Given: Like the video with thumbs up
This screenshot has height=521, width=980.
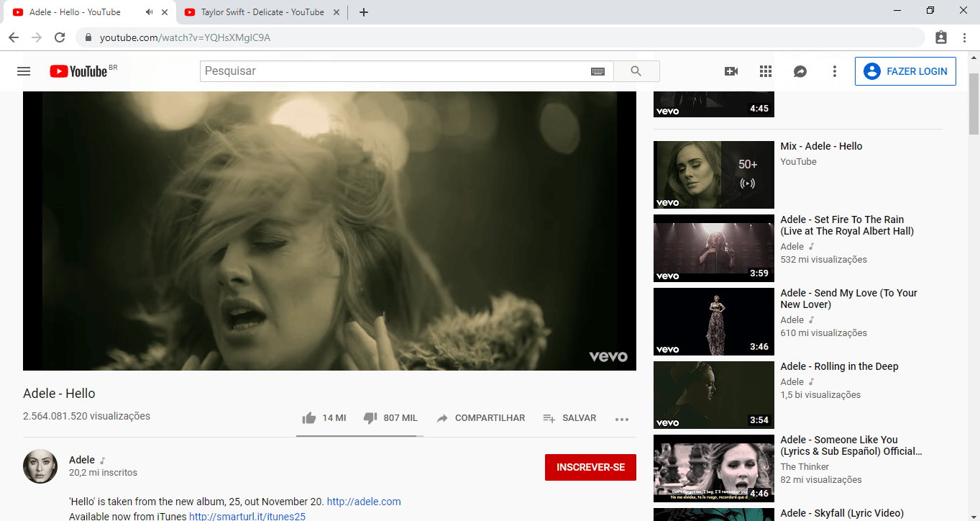Looking at the screenshot, I should [x=310, y=418].
